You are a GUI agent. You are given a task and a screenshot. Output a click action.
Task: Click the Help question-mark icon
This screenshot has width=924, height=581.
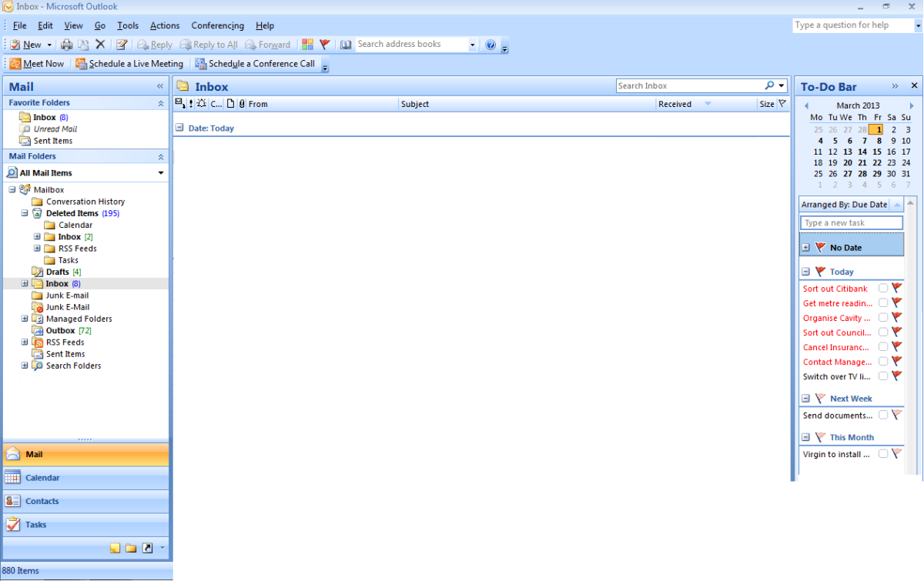(x=490, y=44)
